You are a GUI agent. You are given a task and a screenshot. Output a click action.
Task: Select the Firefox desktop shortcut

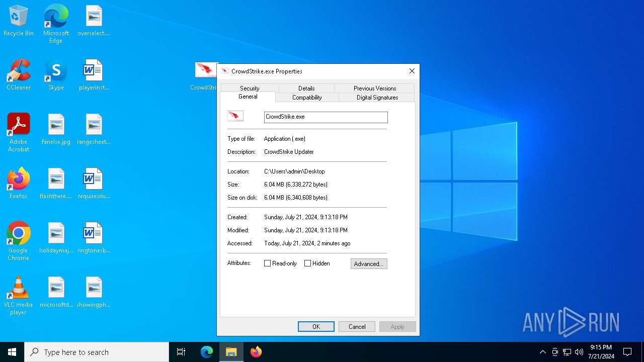(x=19, y=184)
